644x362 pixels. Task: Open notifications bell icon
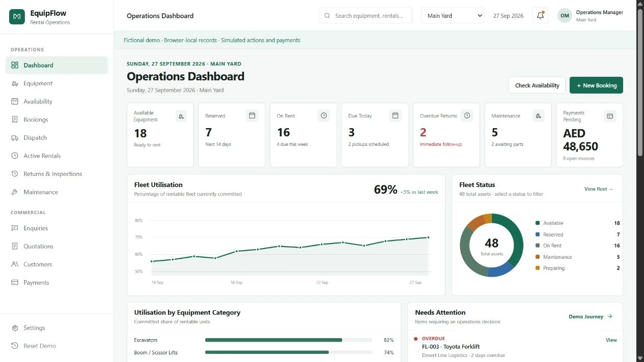point(540,16)
